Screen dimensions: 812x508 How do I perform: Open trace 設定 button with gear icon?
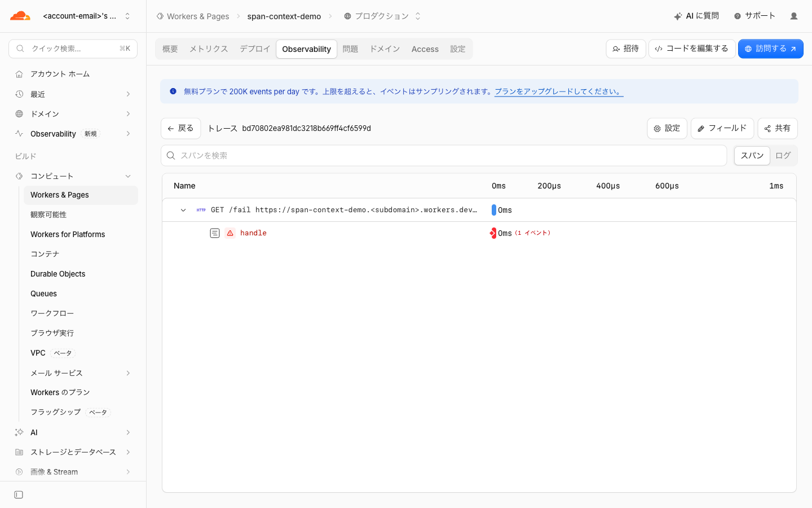[x=667, y=128]
